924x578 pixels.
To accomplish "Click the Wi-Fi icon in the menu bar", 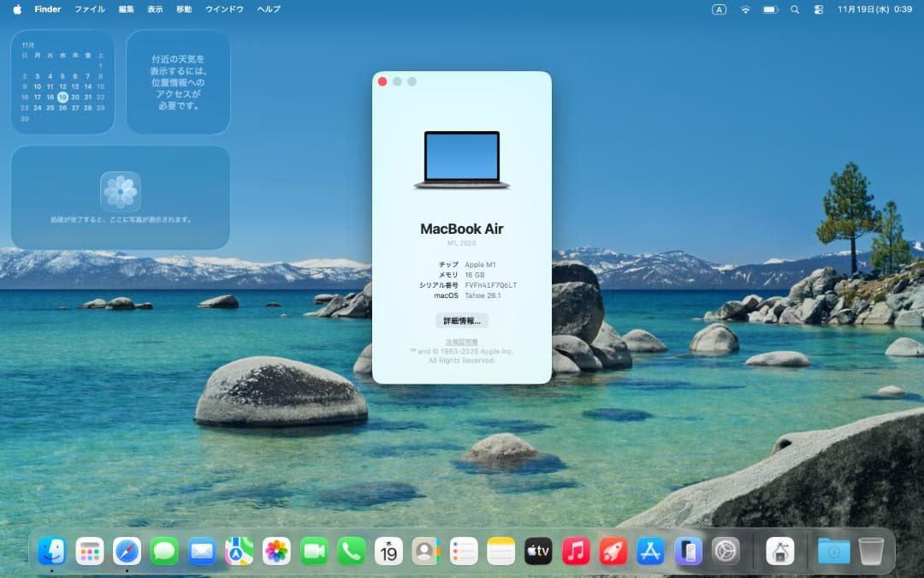I will point(745,9).
